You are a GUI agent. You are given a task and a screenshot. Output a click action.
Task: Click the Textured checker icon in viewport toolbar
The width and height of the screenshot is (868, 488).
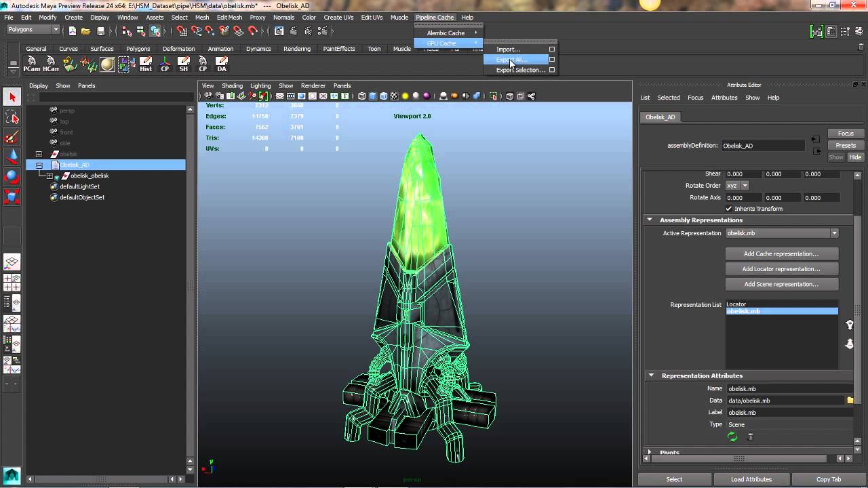(x=394, y=96)
